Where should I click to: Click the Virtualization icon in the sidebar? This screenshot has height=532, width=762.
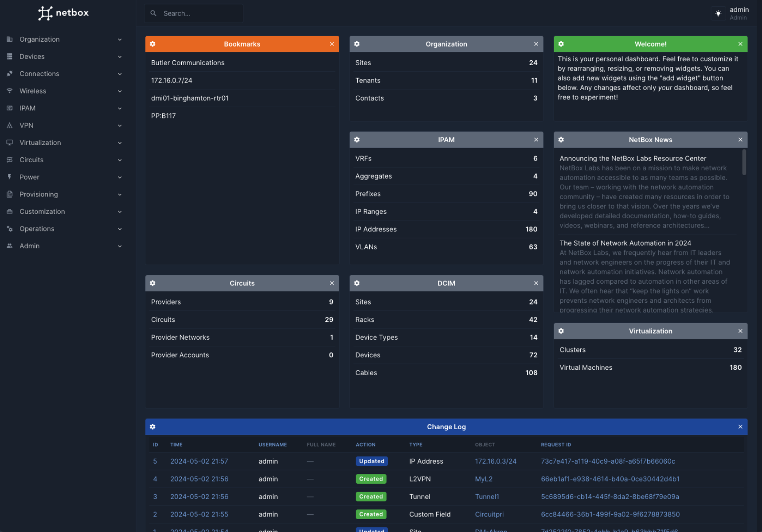(9, 142)
